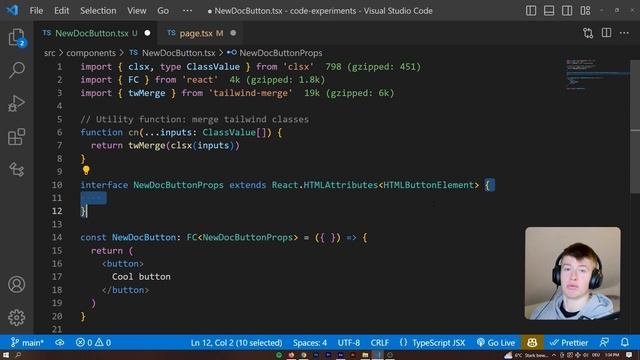Click the weather widget in taskbar
Screen dimensions: 640x360
pyautogui.click(x=526, y=355)
